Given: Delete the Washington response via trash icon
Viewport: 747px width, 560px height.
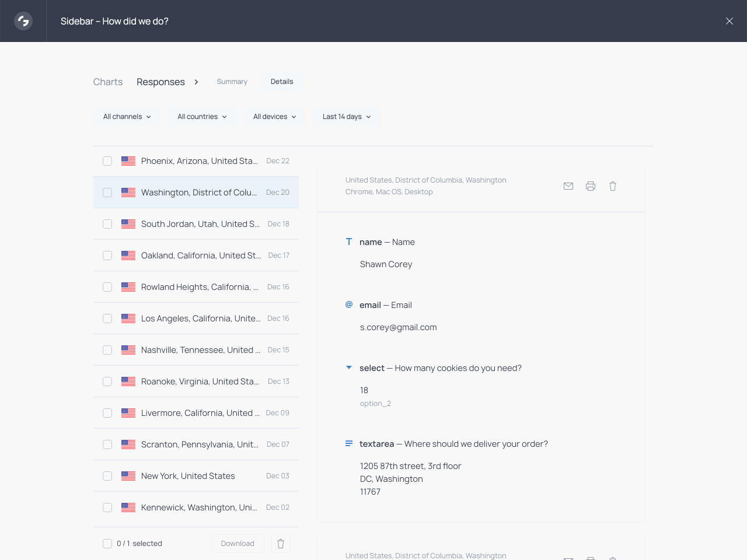Looking at the screenshot, I should (613, 186).
